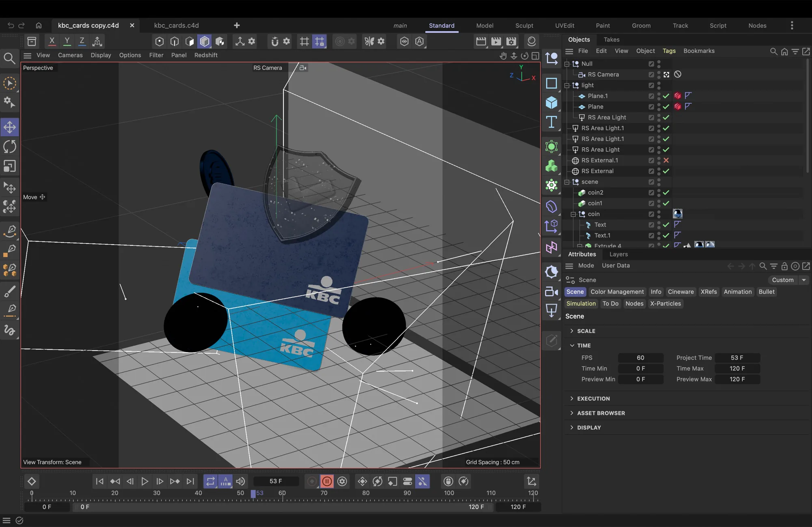Viewport: 812px width, 527px height.
Task: Toggle loop playback mode
Action: 210,481
